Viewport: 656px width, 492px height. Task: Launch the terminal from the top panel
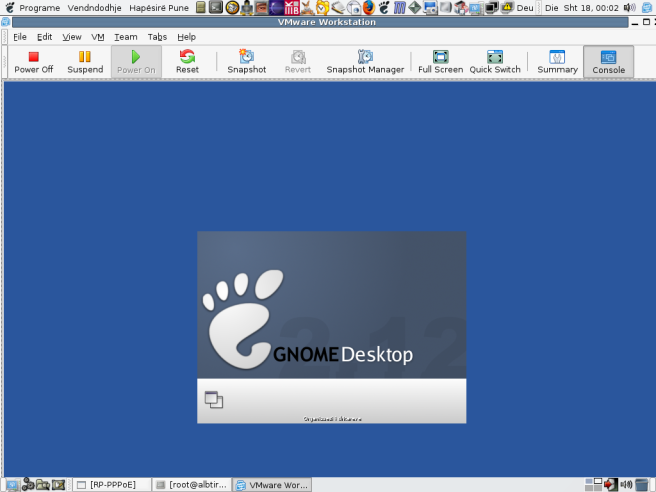(216, 7)
